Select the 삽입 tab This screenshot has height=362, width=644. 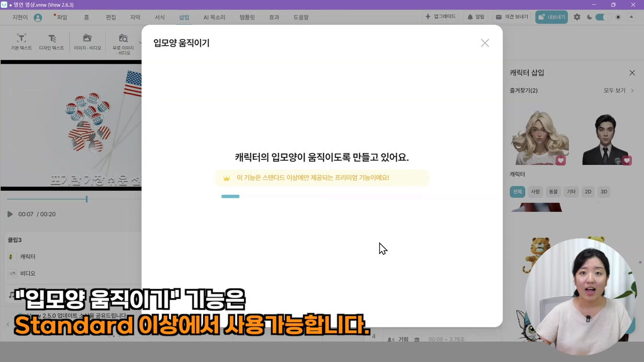[184, 17]
